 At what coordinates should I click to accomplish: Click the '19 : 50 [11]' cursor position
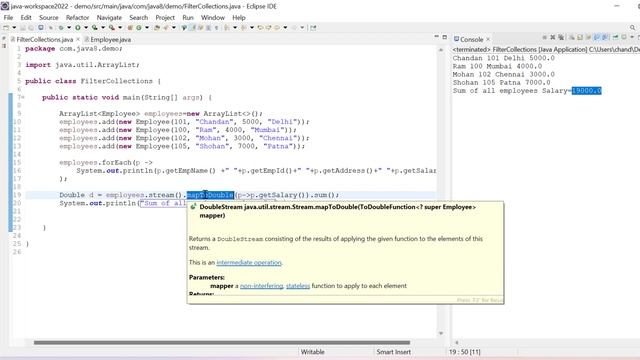coord(464,351)
